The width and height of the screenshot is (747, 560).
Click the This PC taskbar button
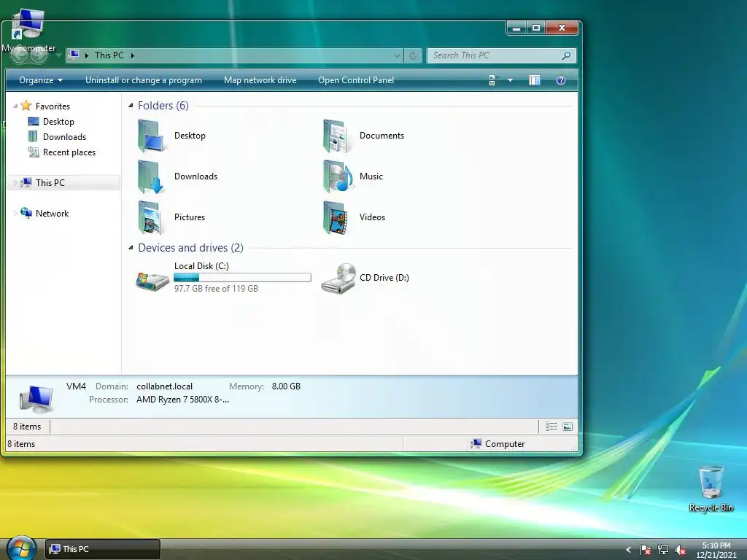[103, 549]
